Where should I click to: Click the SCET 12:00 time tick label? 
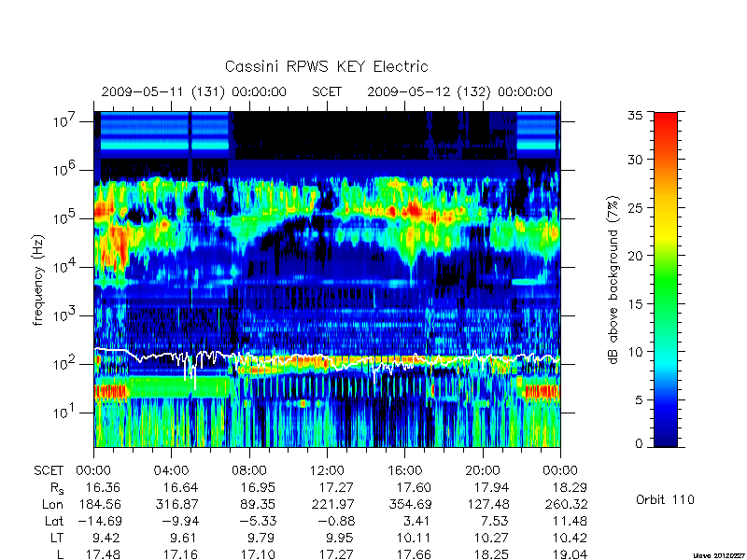[327, 471]
